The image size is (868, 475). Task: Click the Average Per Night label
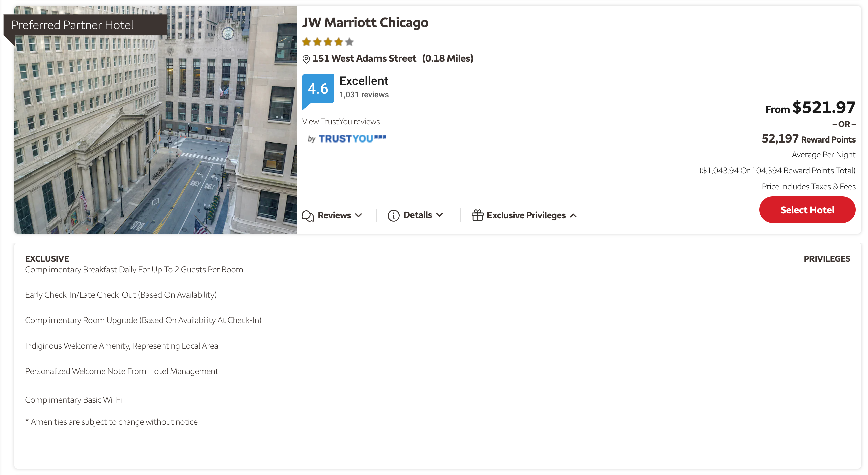coord(824,155)
